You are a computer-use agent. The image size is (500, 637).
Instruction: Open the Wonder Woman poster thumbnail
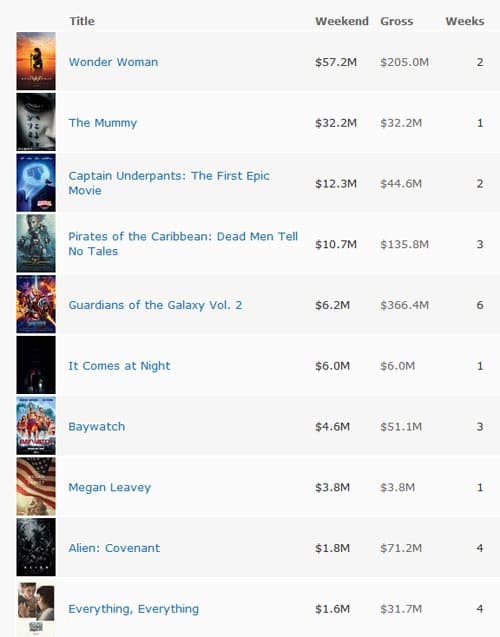click(36, 61)
